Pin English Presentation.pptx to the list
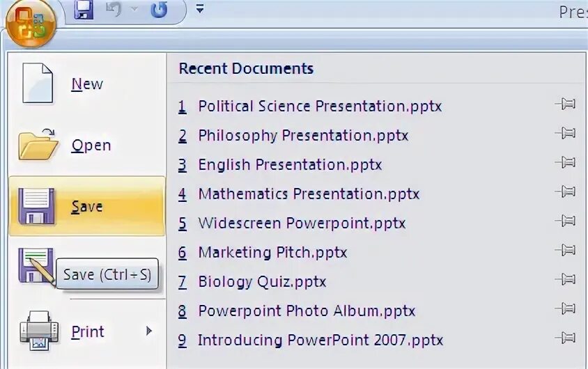The height and width of the screenshot is (369, 588). click(565, 162)
